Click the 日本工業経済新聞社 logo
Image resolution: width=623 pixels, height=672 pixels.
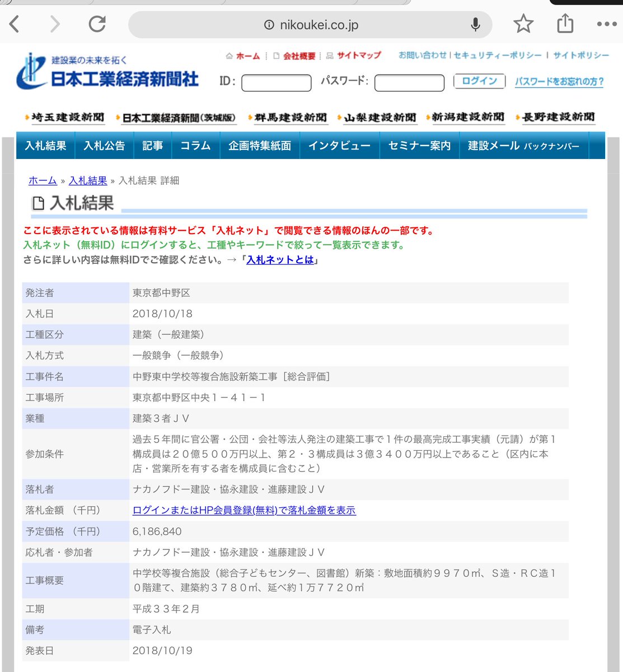point(107,71)
